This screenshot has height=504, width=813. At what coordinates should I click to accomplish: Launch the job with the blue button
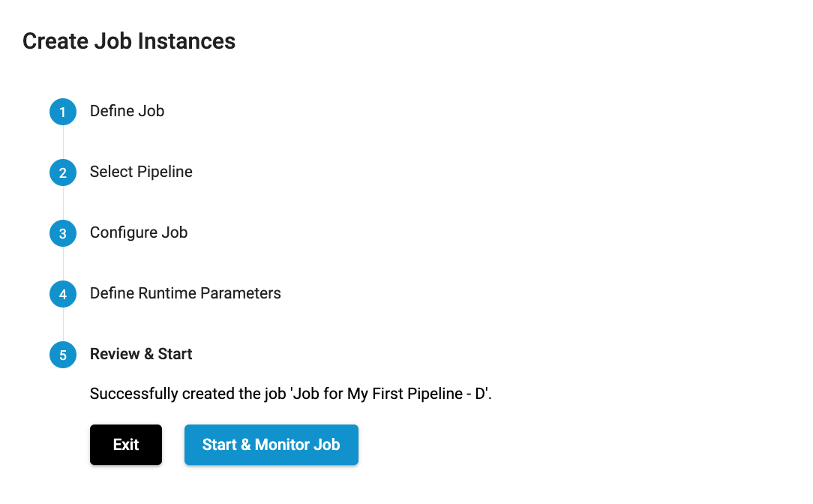271,444
